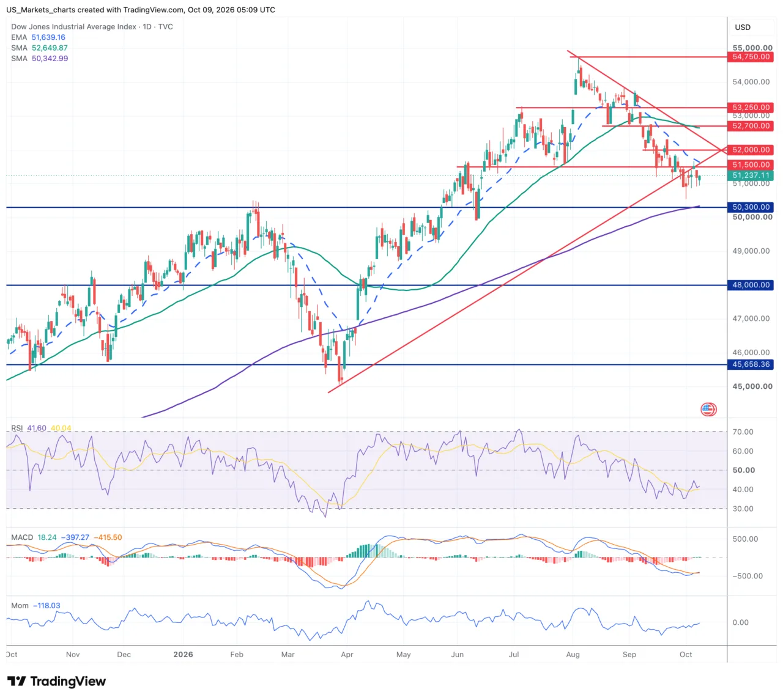This screenshot has width=783, height=700.
Task: Click the 51,500.00 red price label
Action: coord(751,165)
